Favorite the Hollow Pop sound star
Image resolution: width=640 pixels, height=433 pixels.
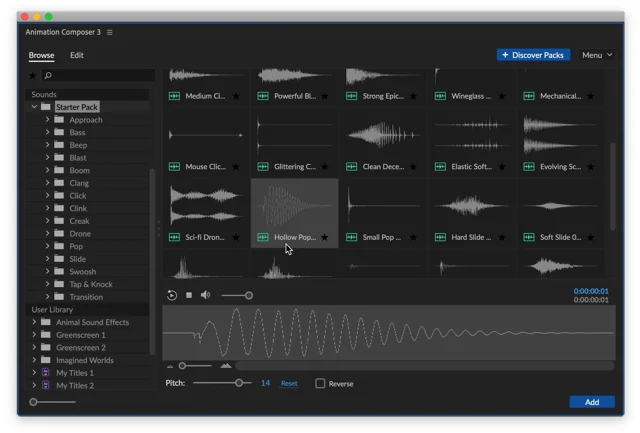pyautogui.click(x=324, y=237)
